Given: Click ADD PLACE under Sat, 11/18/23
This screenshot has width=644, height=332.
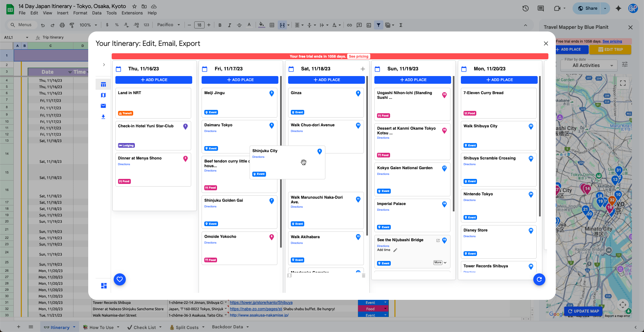Looking at the screenshot, I should click(326, 80).
